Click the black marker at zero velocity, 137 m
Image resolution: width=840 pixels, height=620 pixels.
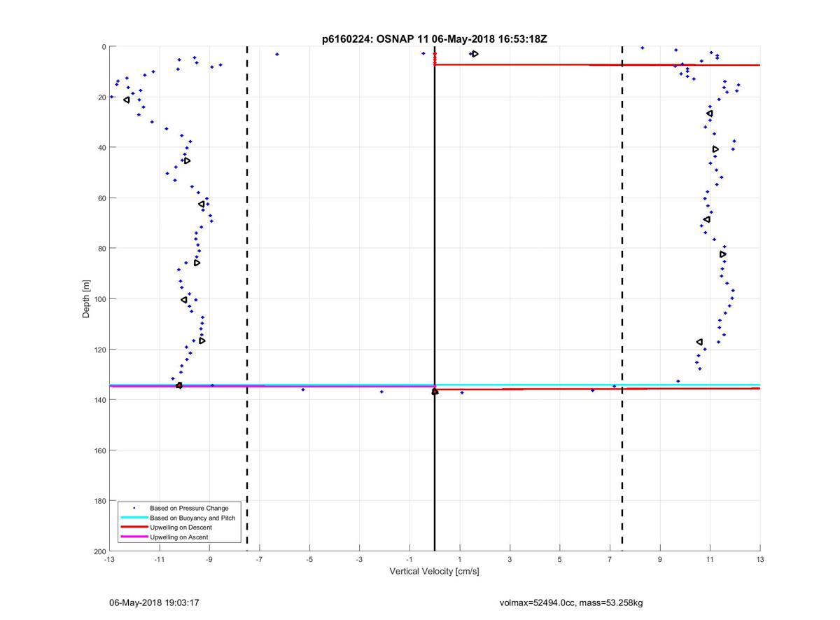[435, 392]
